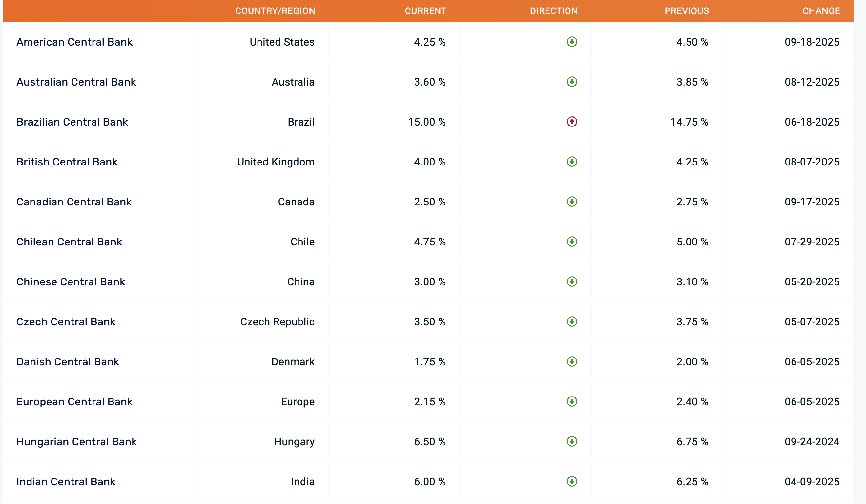Click the PREVIOUS column header
The height and width of the screenshot is (504, 866).
point(687,11)
